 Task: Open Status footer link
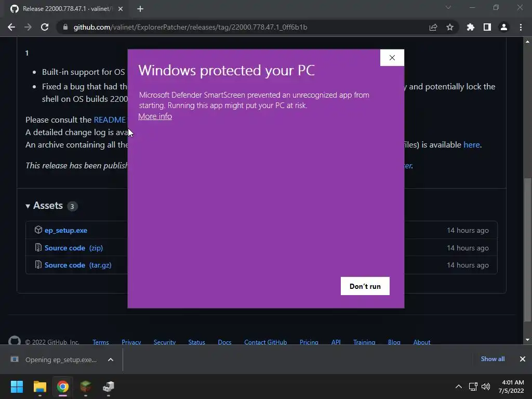[x=197, y=342]
